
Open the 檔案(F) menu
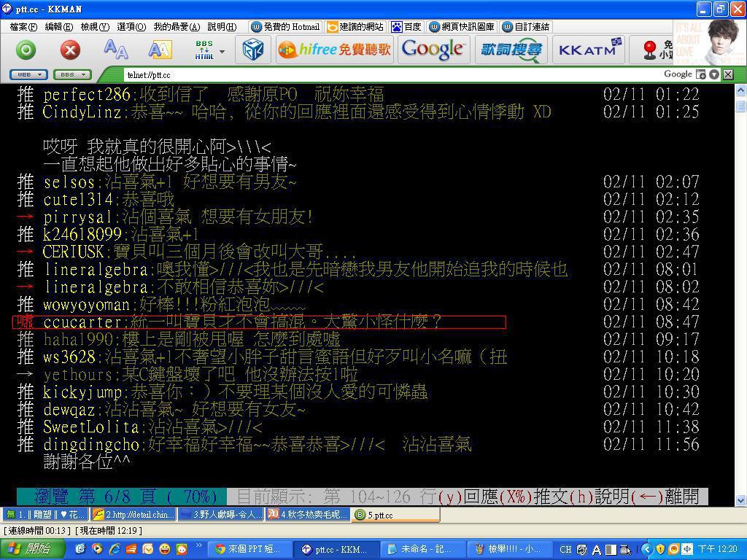pyautogui.click(x=23, y=27)
